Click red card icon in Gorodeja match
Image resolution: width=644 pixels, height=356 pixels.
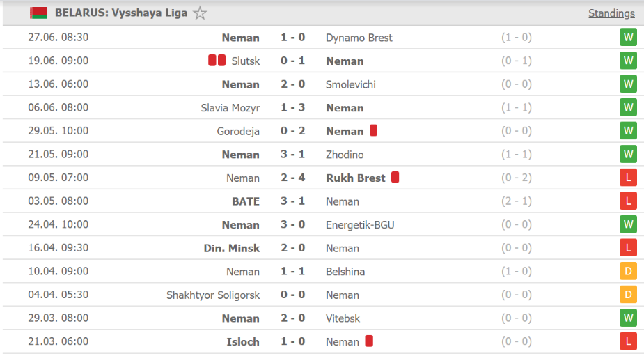pyautogui.click(x=373, y=130)
